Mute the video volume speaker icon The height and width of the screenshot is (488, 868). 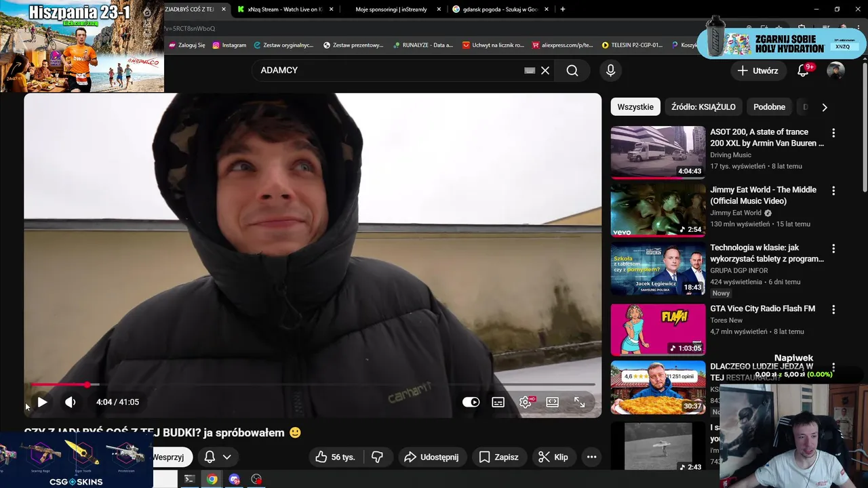pyautogui.click(x=70, y=402)
